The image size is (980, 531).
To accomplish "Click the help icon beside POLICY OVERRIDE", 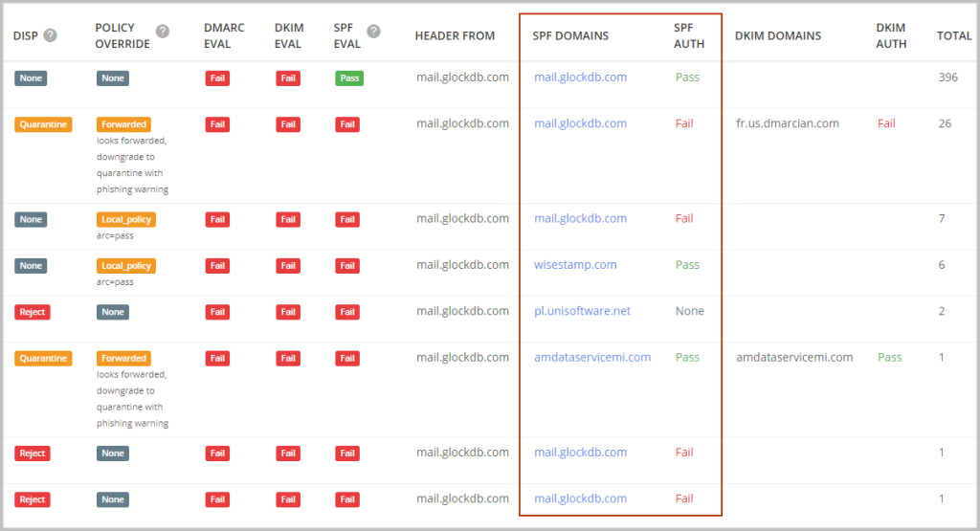I will click(163, 31).
